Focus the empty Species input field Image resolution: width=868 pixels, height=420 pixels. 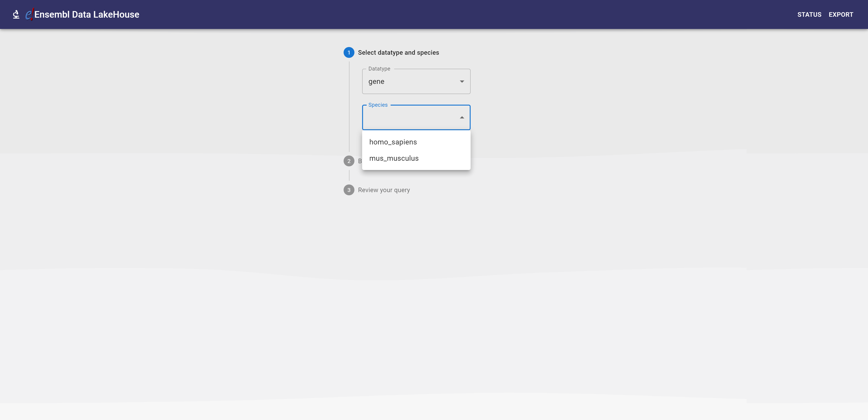pos(411,118)
